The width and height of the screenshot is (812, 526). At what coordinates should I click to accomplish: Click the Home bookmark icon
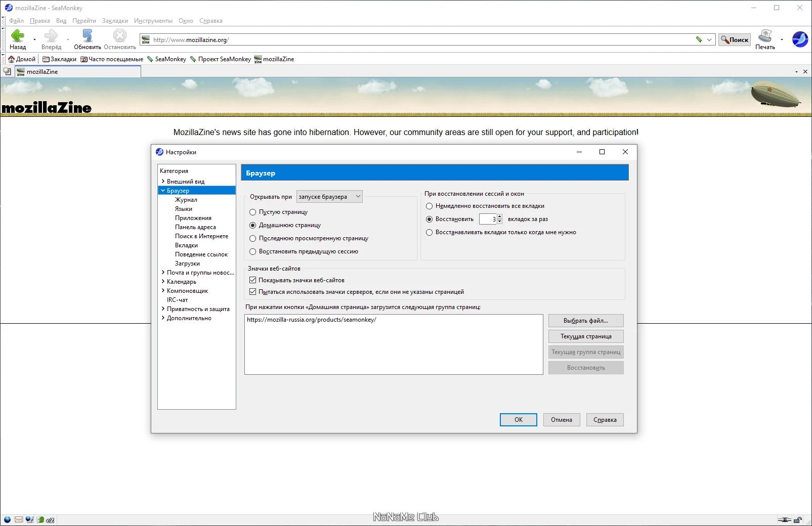coord(11,59)
